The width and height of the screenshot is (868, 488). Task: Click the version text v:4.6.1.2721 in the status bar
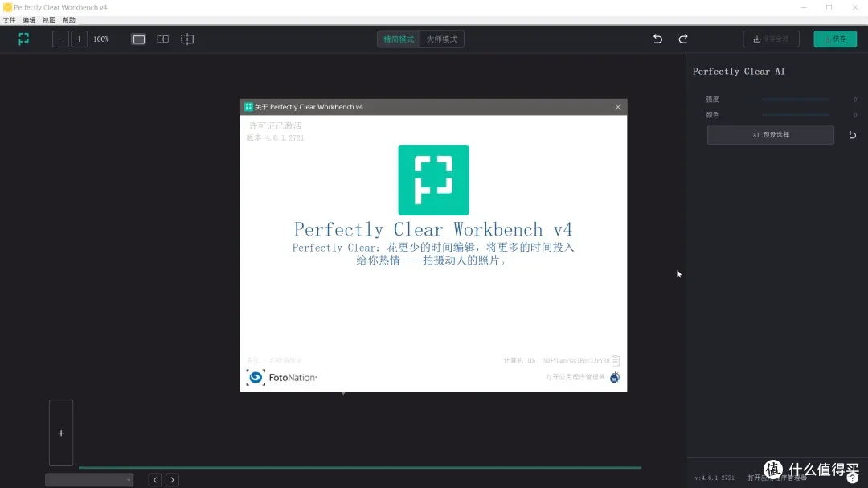(x=714, y=478)
